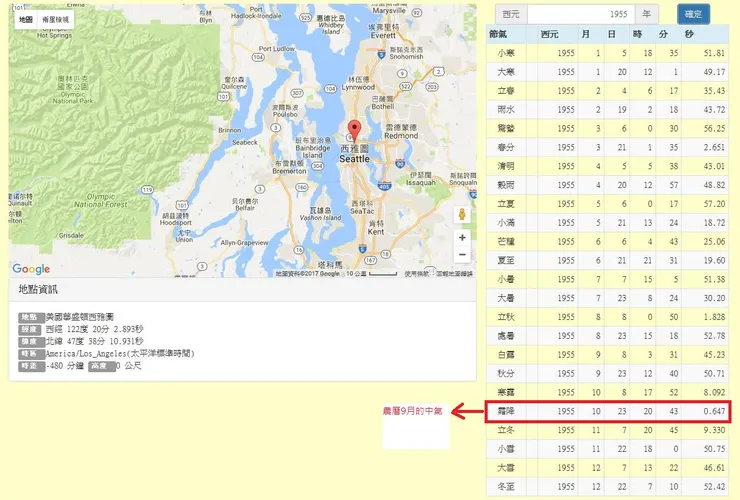Select the 小暑 row in the table
The width and height of the screenshot is (740, 500).
607,280
